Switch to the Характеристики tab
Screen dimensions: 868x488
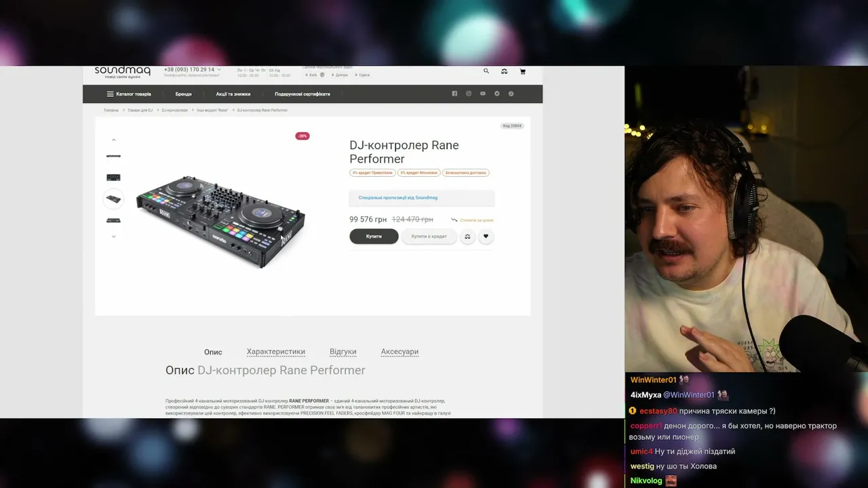pos(276,352)
